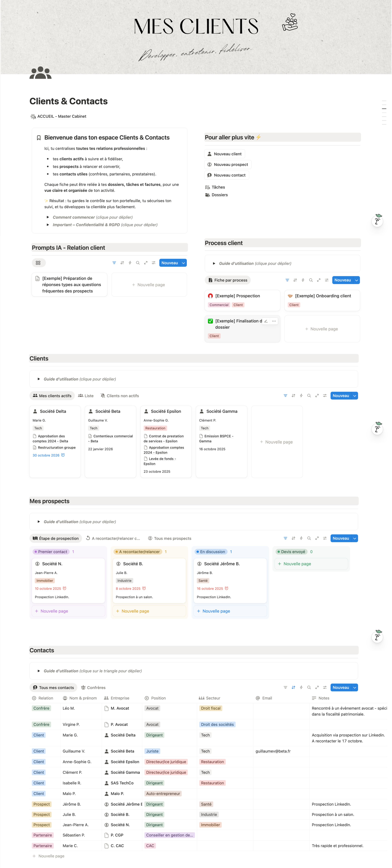Click search icon in Prompts IA toolbar
Screen dimensions: 392x868
(138, 263)
